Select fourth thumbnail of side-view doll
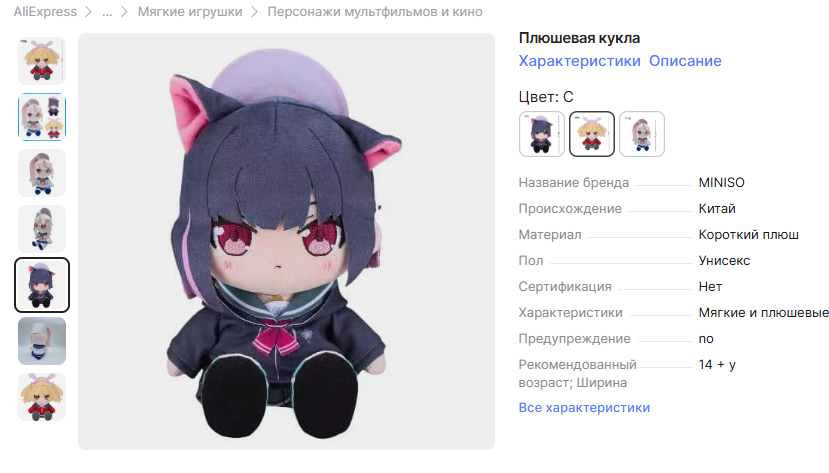The image size is (829, 473). [42, 229]
